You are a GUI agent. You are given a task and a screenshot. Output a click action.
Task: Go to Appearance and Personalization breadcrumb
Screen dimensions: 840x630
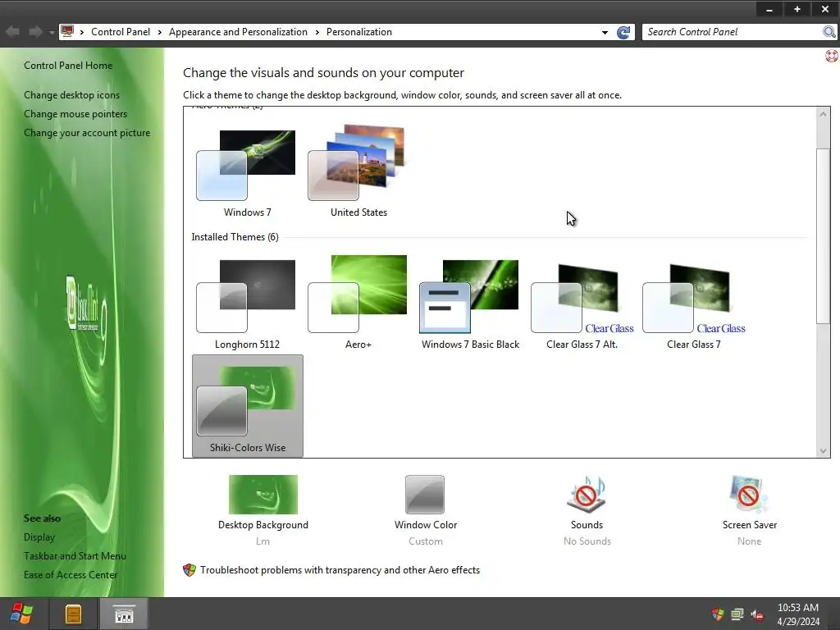[x=239, y=32]
